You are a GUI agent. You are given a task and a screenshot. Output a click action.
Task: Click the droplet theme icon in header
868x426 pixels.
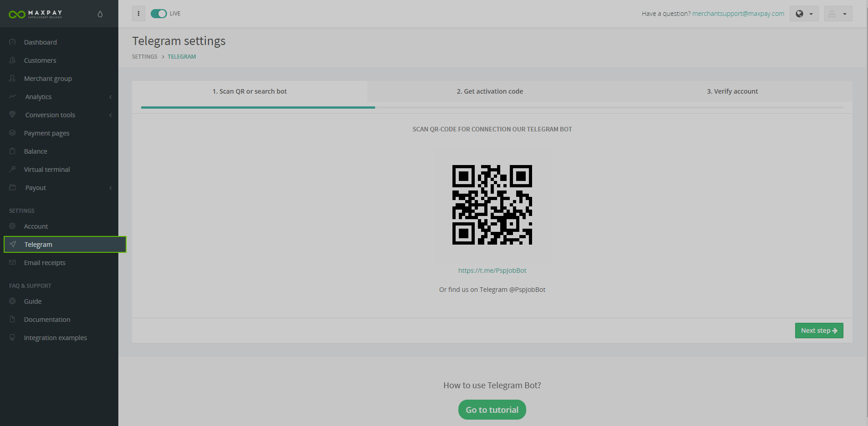point(100,14)
